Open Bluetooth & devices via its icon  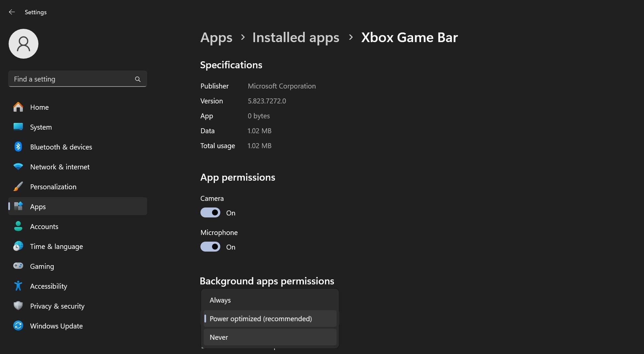coord(18,147)
